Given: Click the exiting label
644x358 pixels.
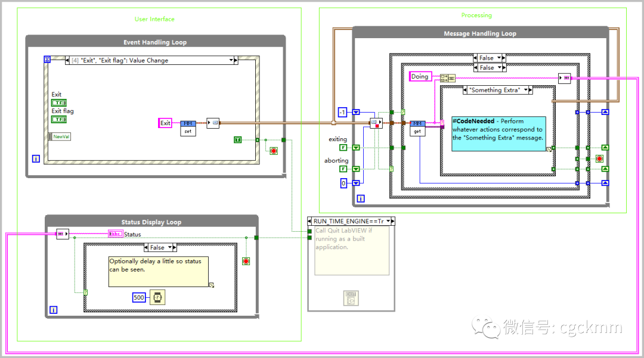Looking at the screenshot, I should tap(338, 139).
